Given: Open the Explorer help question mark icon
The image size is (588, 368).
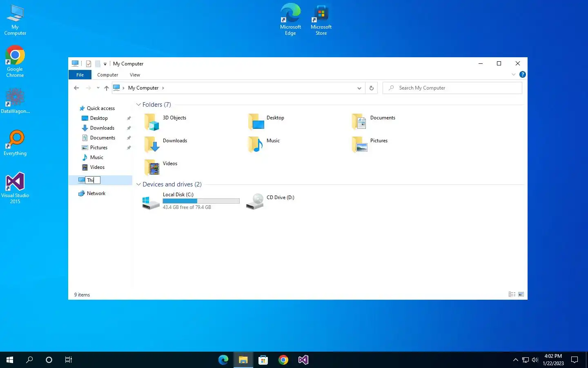Looking at the screenshot, I should (x=522, y=74).
